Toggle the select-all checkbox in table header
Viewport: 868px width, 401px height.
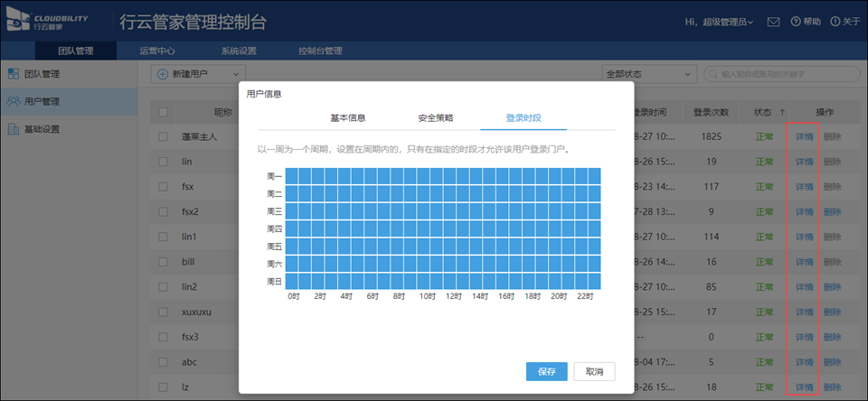pos(163,113)
